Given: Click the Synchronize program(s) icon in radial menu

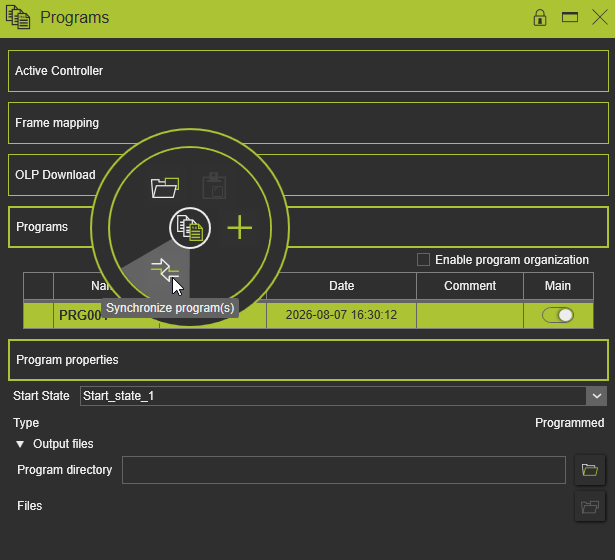Looking at the screenshot, I should [164, 270].
